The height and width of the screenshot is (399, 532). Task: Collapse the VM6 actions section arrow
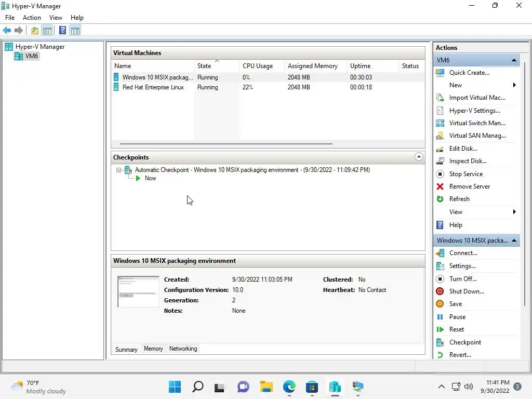514,60
